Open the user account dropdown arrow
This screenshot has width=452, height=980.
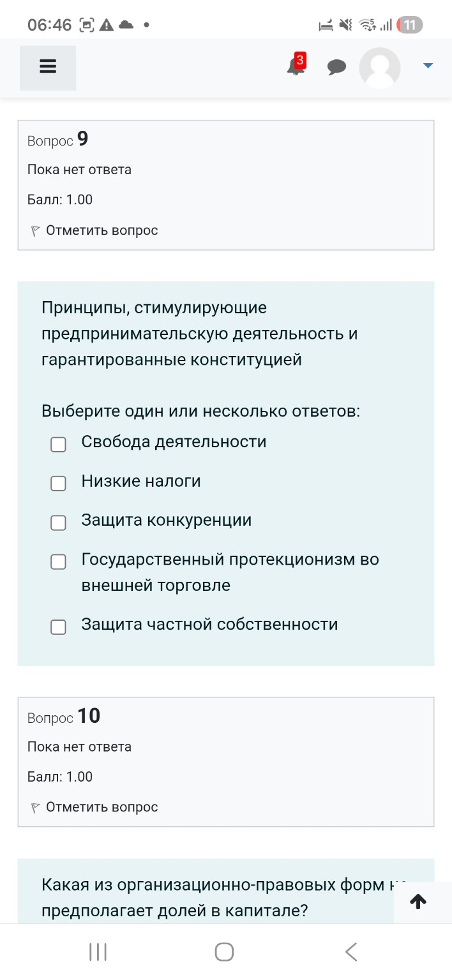pyautogui.click(x=427, y=64)
